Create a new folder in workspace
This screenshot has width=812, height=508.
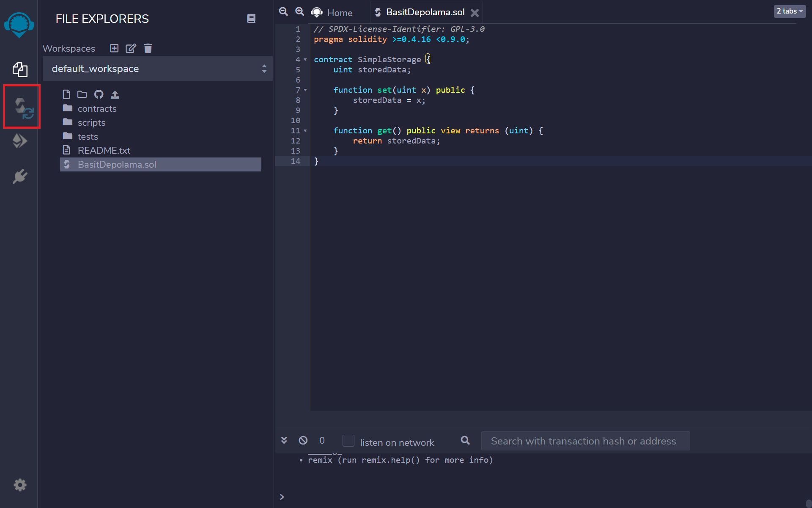[x=82, y=94]
